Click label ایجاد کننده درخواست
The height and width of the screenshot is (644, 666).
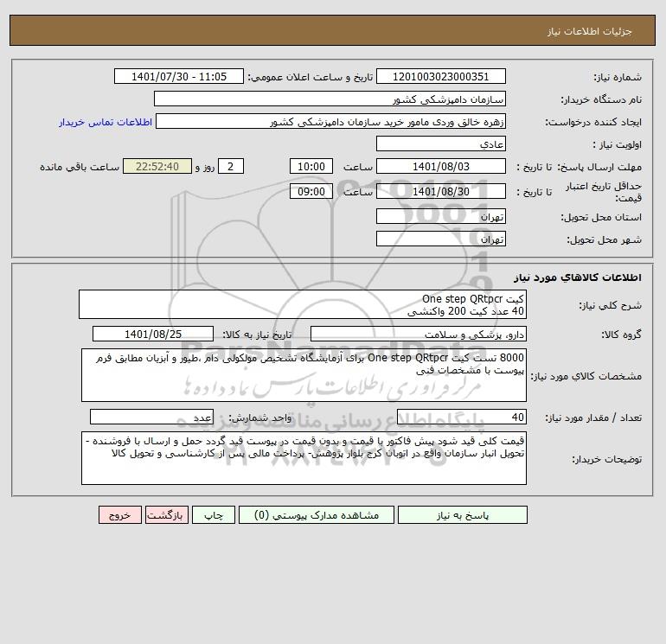pos(593,122)
